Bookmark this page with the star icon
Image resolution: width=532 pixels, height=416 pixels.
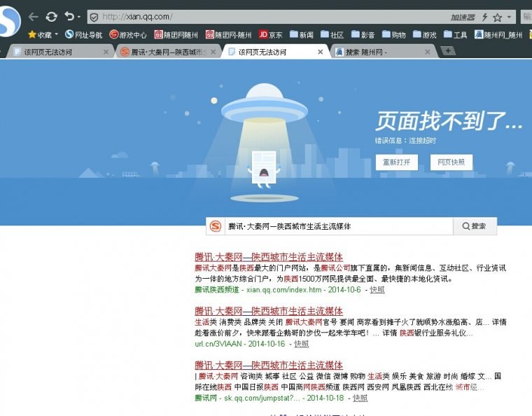click(x=498, y=17)
